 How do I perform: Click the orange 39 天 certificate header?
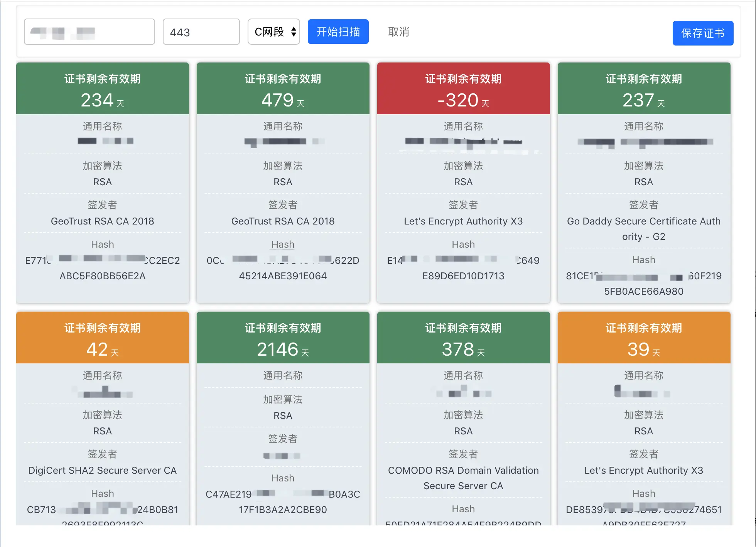(644, 338)
